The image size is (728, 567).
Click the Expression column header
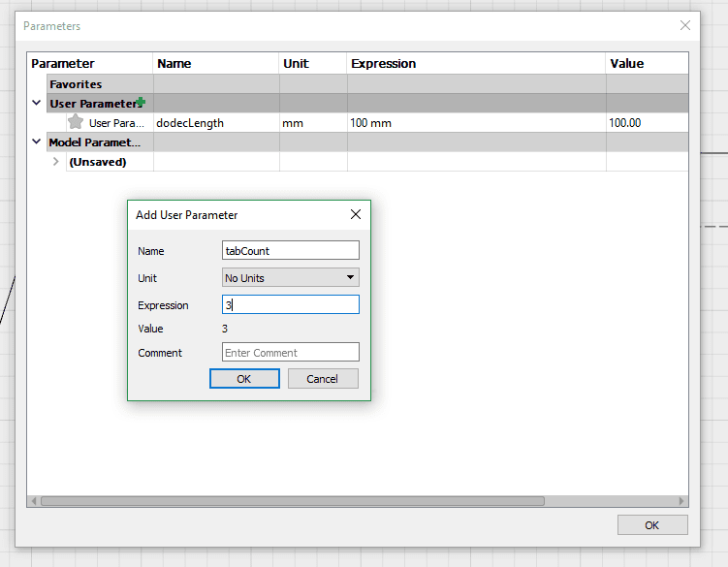[x=476, y=63]
